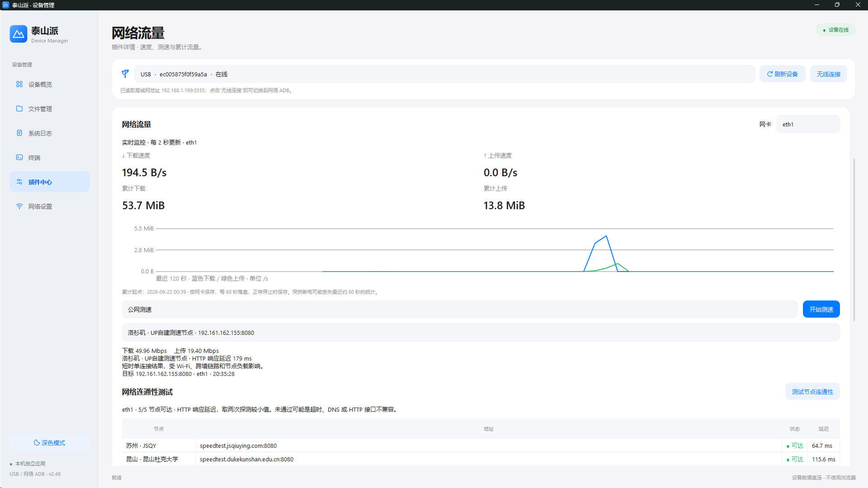Click speedtest.jsqiuying.com:8080 address
The width and height of the screenshot is (868, 488).
(x=238, y=446)
